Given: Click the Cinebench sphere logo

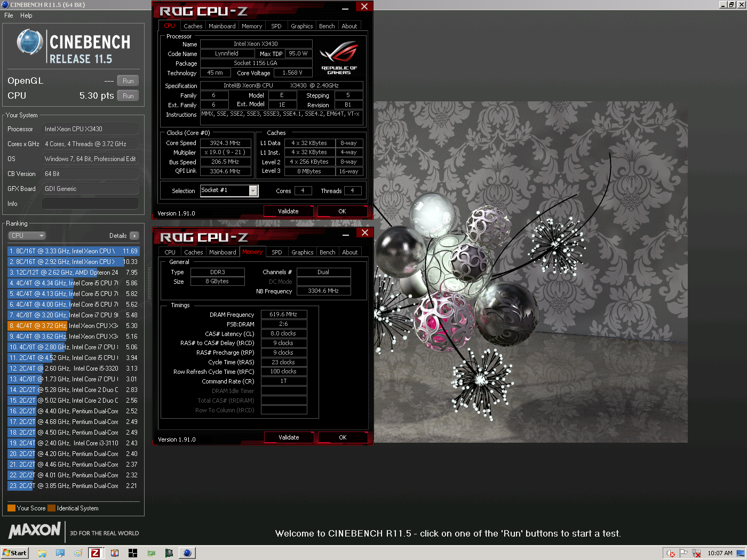Looking at the screenshot, I should (x=30, y=42).
